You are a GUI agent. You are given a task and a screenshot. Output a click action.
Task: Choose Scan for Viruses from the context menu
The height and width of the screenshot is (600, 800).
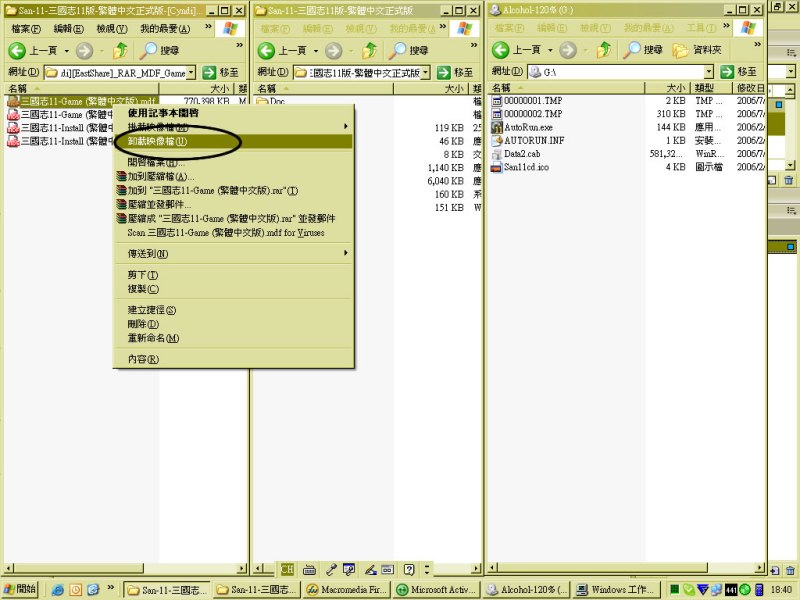234,233
